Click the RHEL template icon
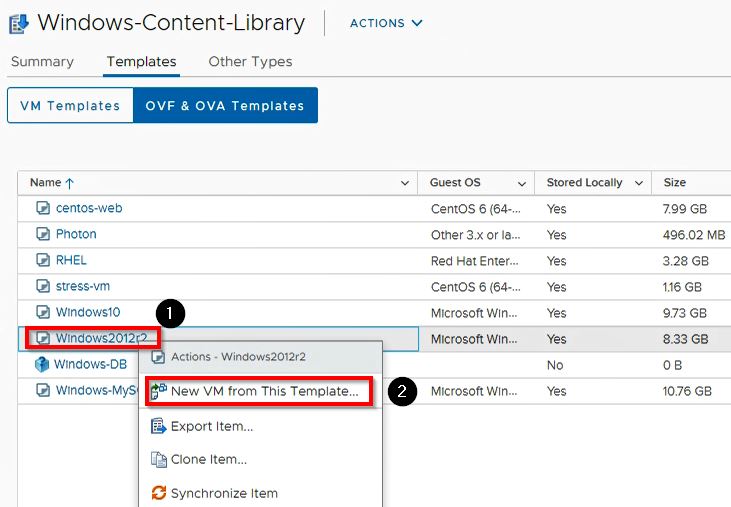 pos(43,260)
